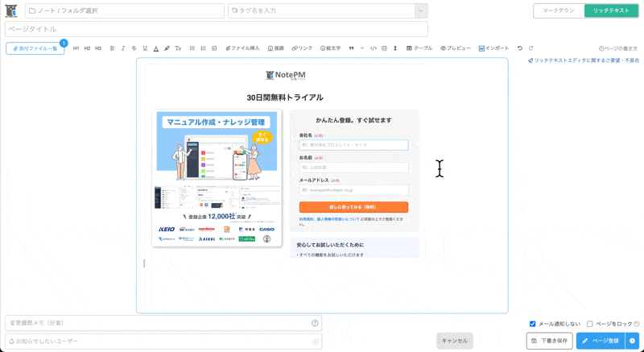This screenshot has width=644, height=352.
Task: Click the vertical arrows toolbar icon
Action: [395, 48]
